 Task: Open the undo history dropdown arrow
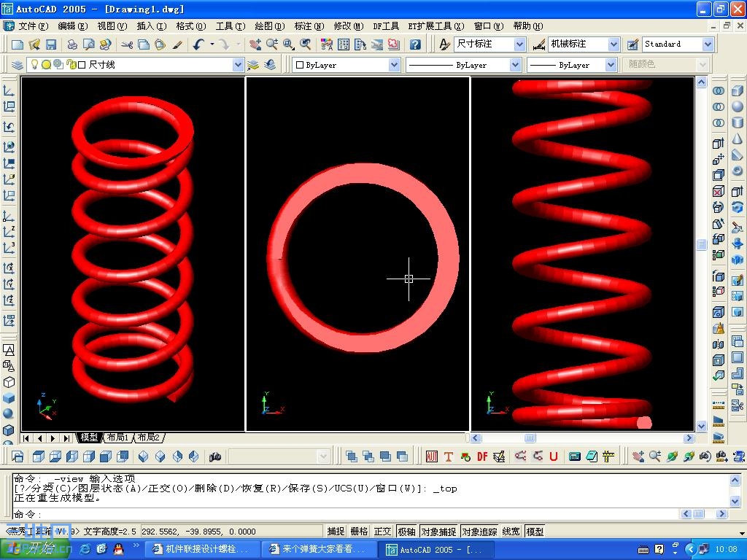click(212, 44)
